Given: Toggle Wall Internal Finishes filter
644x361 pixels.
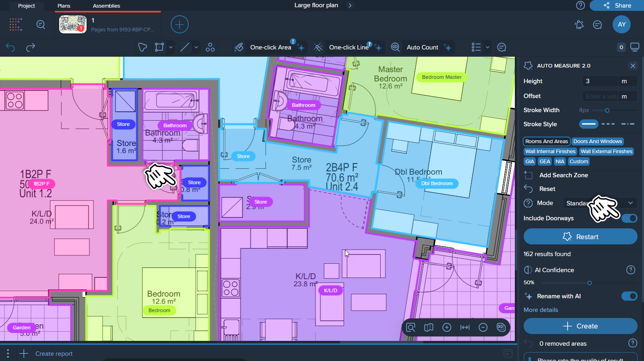Looking at the screenshot, I should 550,151.
